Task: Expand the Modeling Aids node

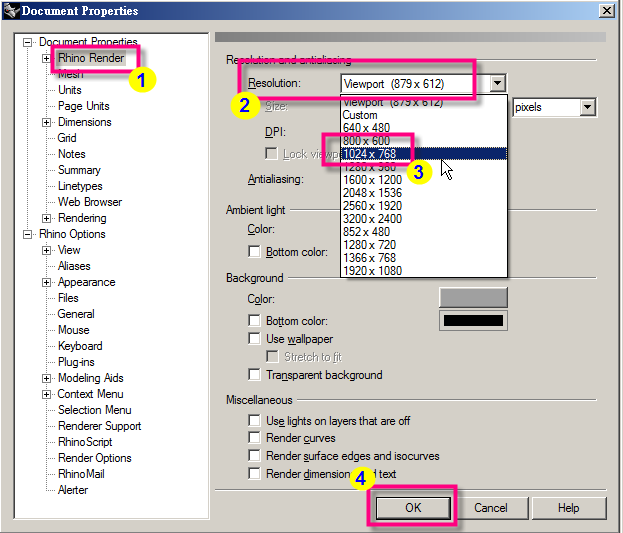Action: (x=46, y=378)
